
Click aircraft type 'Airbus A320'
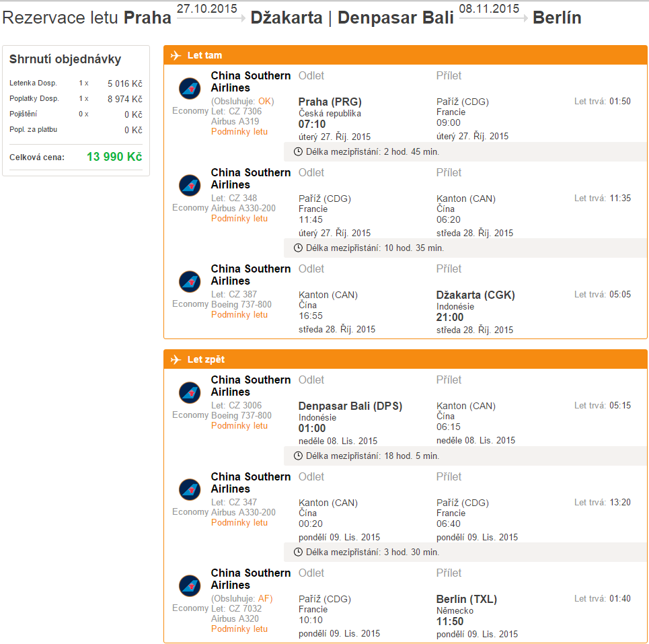[x=235, y=618]
